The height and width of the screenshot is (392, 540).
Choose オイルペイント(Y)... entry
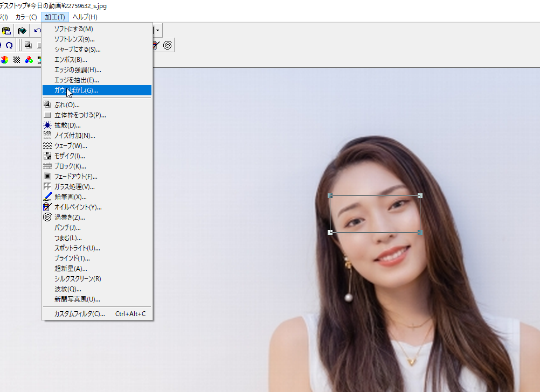tap(97, 207)
